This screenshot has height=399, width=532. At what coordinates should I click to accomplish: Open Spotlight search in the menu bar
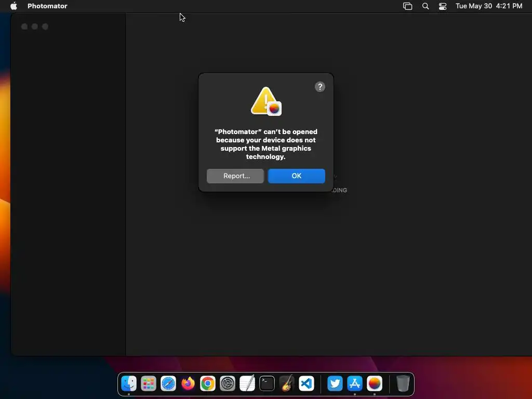[425, 6]
